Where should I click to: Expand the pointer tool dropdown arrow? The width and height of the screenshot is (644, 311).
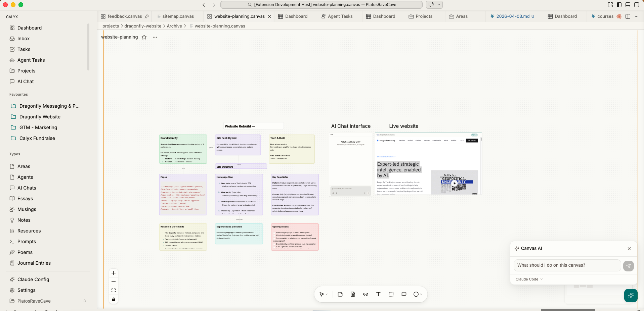coord(327,294)
